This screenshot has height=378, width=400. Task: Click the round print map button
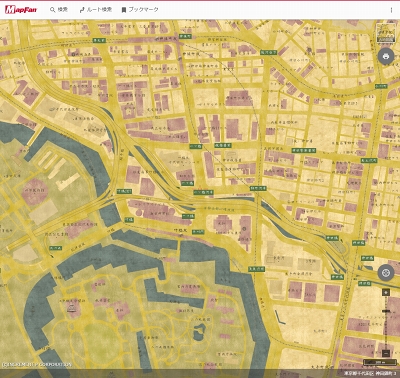[x=386, y=56]
